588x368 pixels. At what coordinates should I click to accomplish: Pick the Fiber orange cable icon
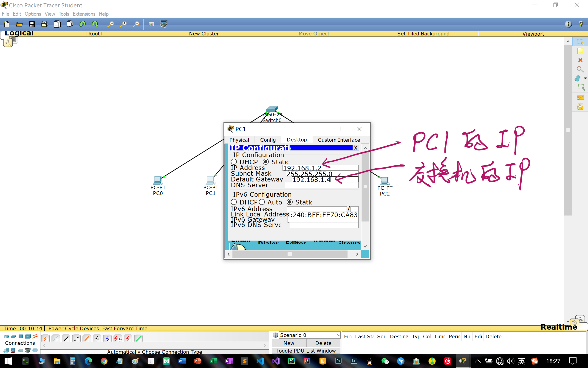point(87,339)
